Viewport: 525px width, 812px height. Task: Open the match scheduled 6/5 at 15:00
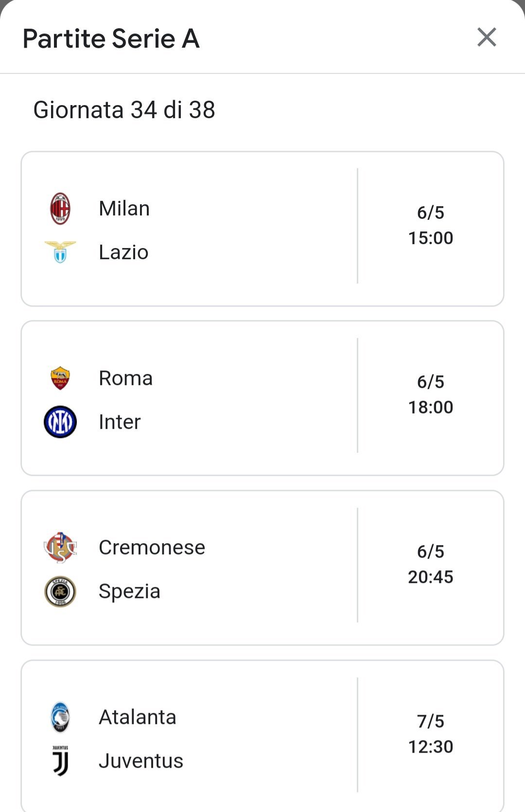[x=431, y=226]
